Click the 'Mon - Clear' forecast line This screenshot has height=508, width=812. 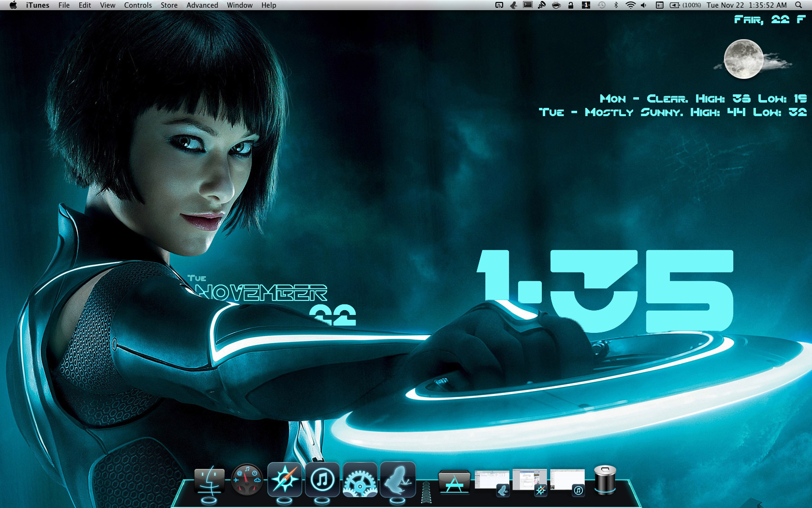(703, 99)
